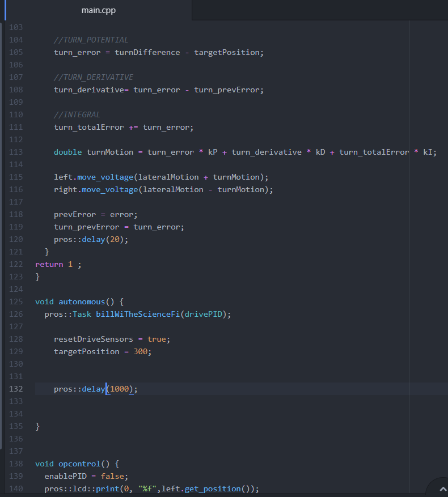Click the //TURN_POTENTIAL comment
Image resolution: width=448 pixels, height=497 pixels.
[x=91, y=40]
